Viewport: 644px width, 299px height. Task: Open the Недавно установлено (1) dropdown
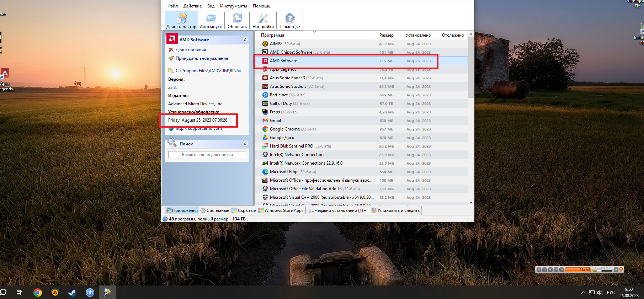[337, 210]
